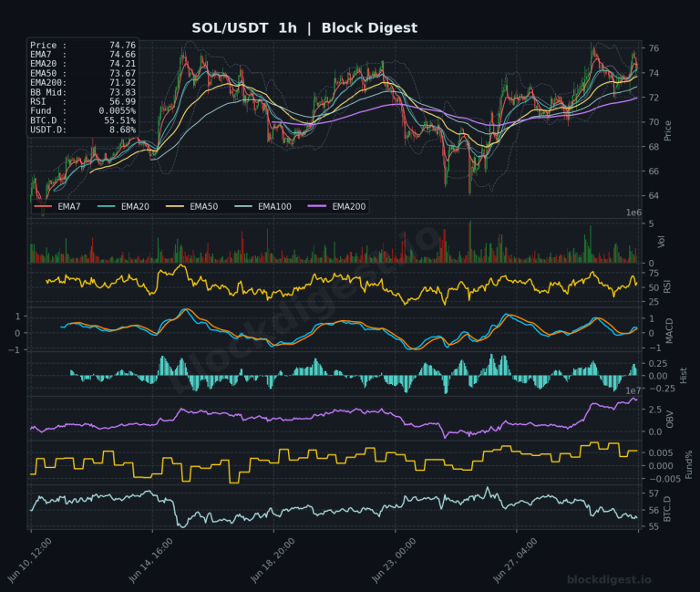The width and height of the screenshot is (700, 592).
Task: Click the chart title 'SOL/USDT 1h | Block Digest'
Action: pyautogui.click(x=304, y=27)
